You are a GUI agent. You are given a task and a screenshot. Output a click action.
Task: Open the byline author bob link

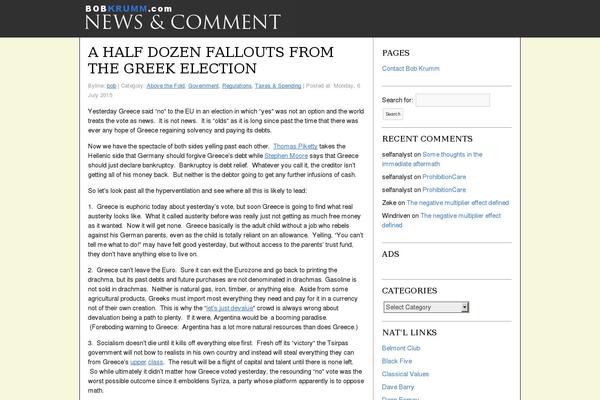pos(112,86)
